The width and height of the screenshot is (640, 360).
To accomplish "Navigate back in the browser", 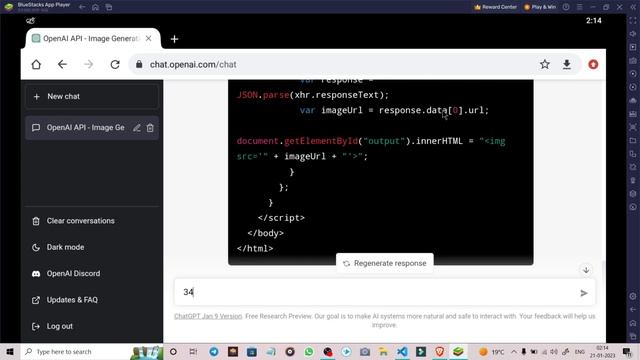I will pyautogui.click(x=62, y=64).
